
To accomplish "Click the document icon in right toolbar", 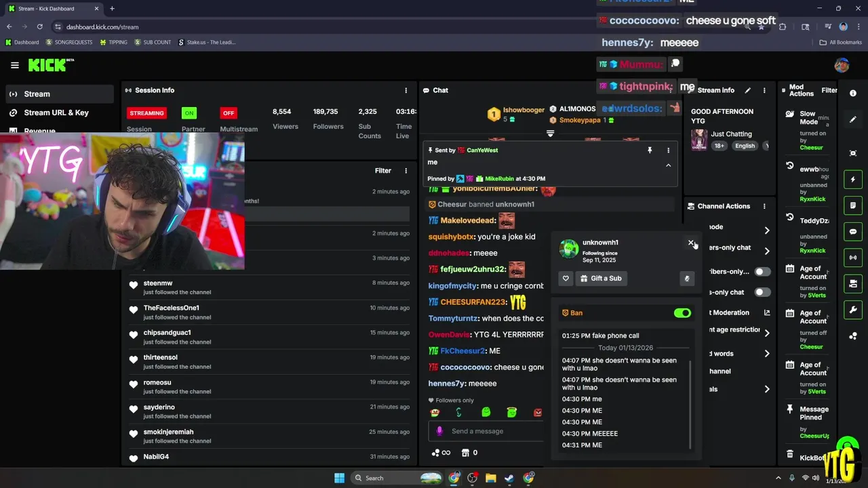I will (x=853, y=205).
